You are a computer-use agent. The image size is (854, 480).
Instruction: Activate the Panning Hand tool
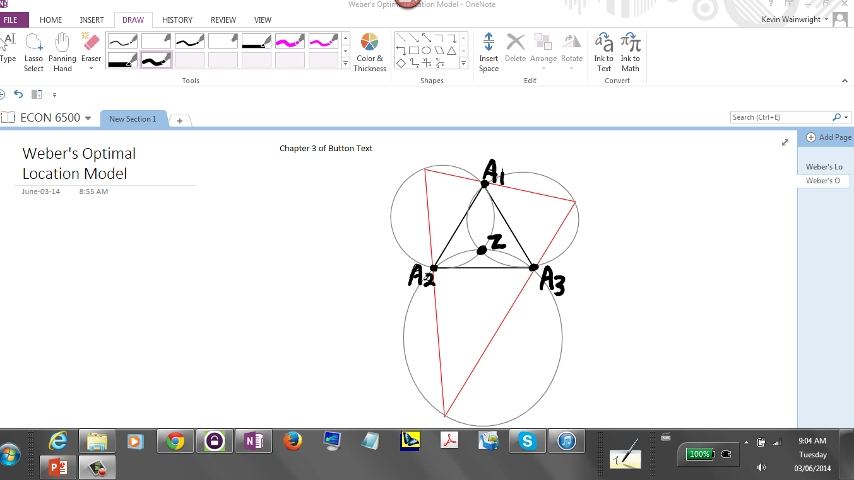pos(62,51)
